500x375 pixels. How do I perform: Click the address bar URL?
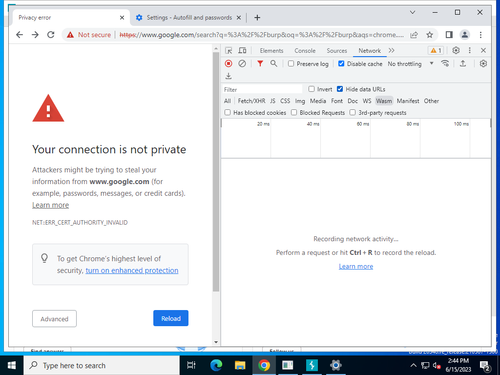261,35
